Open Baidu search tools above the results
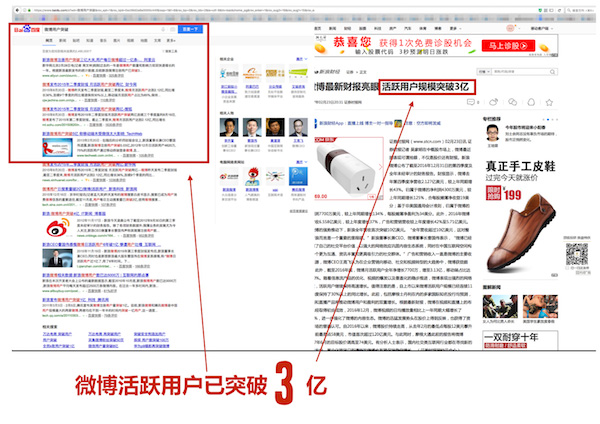600x424 pixels. tap(171, 51)
